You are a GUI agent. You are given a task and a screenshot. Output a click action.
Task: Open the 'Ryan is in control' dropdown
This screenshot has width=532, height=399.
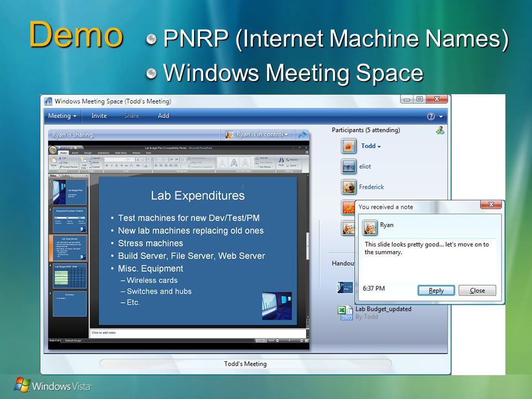point(257,135)
